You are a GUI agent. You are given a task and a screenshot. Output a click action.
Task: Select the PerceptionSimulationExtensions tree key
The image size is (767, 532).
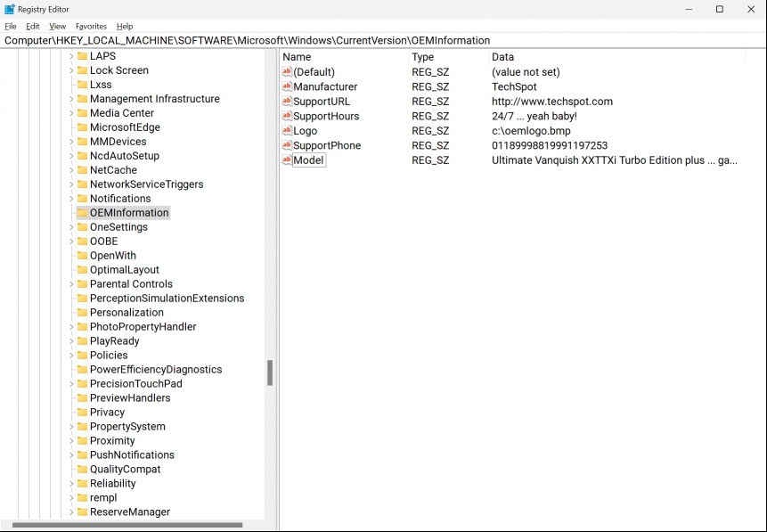[167, 298]
